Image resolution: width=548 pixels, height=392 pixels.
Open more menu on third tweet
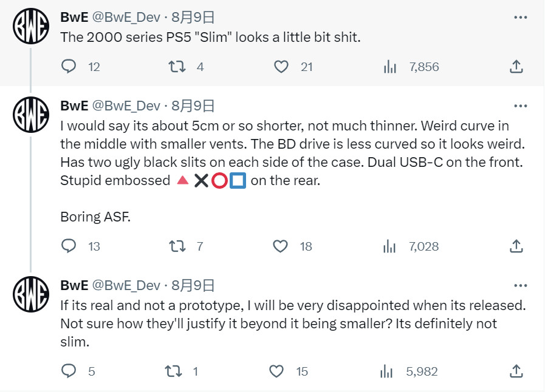521,285
